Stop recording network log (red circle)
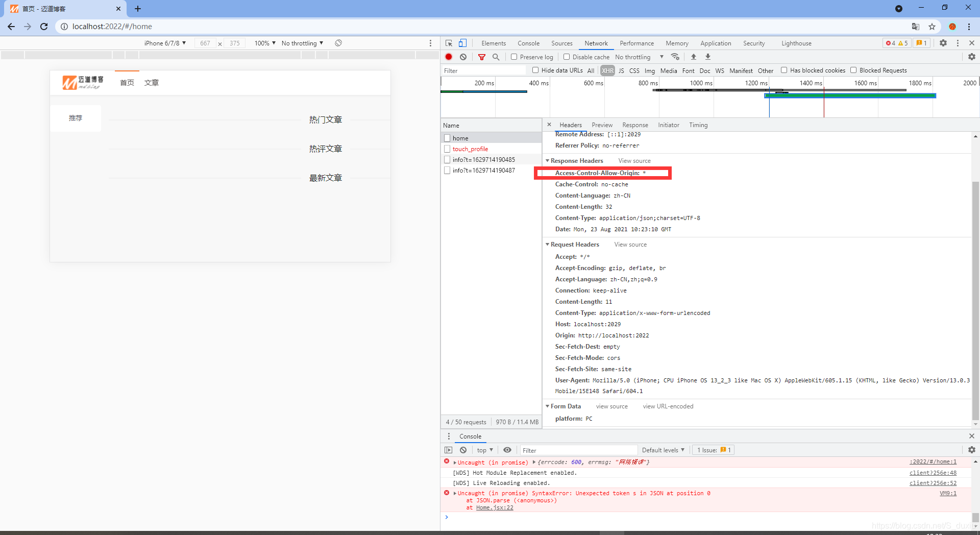The width and height of the screenshot is (980, 535). tap(449, 57)
